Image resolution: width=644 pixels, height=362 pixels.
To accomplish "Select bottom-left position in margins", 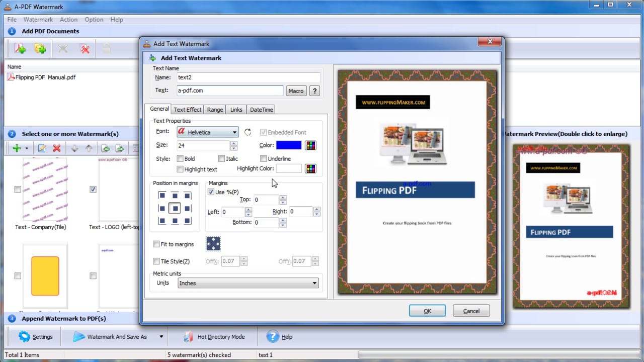I will (162, 221).
